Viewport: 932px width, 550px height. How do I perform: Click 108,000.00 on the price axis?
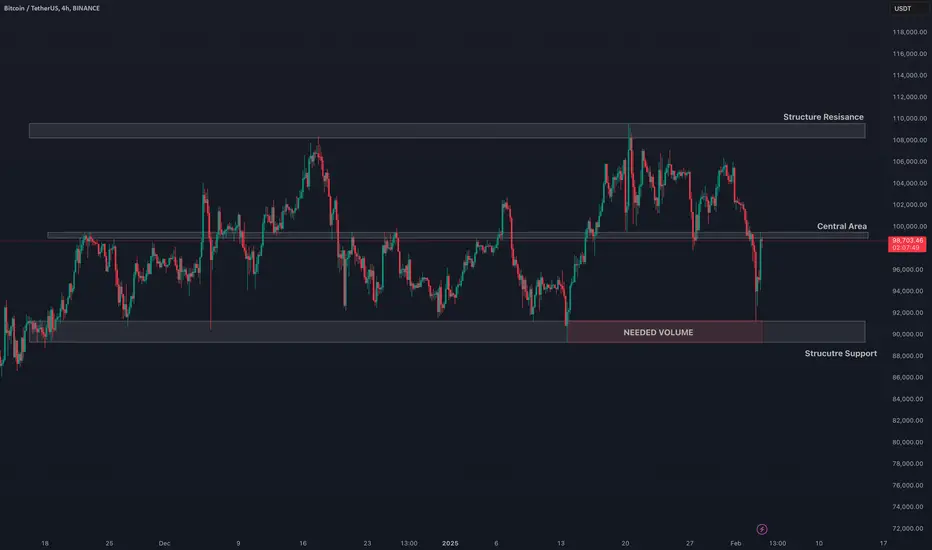(909, 140)
